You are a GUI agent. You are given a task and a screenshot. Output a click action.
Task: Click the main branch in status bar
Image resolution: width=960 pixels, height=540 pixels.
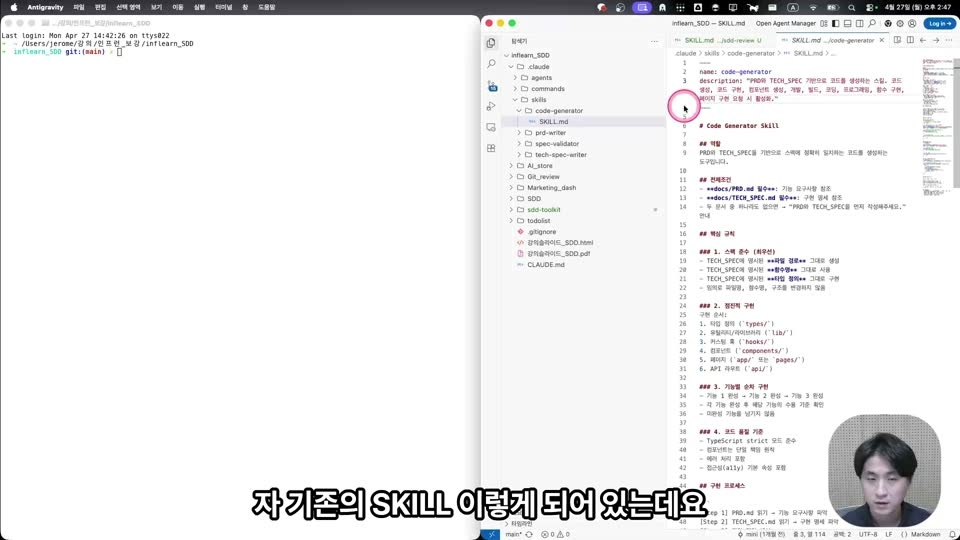(513, 534)
